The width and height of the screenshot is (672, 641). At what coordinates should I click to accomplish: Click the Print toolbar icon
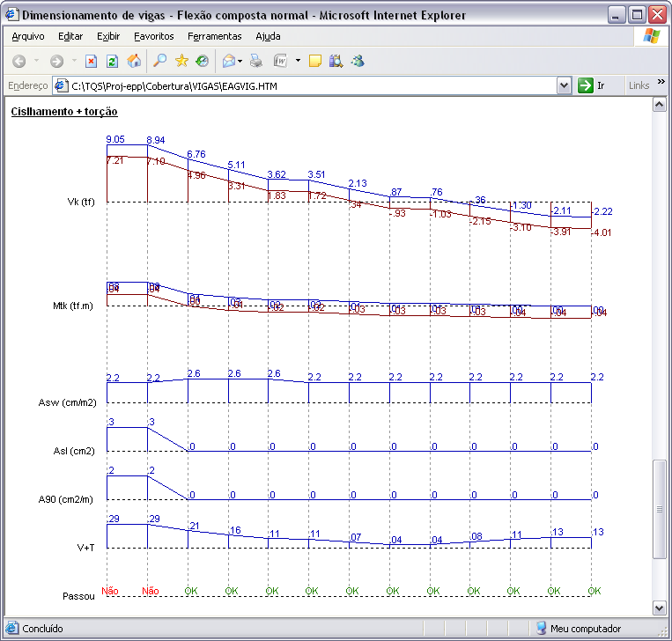(x=256, y=61)
